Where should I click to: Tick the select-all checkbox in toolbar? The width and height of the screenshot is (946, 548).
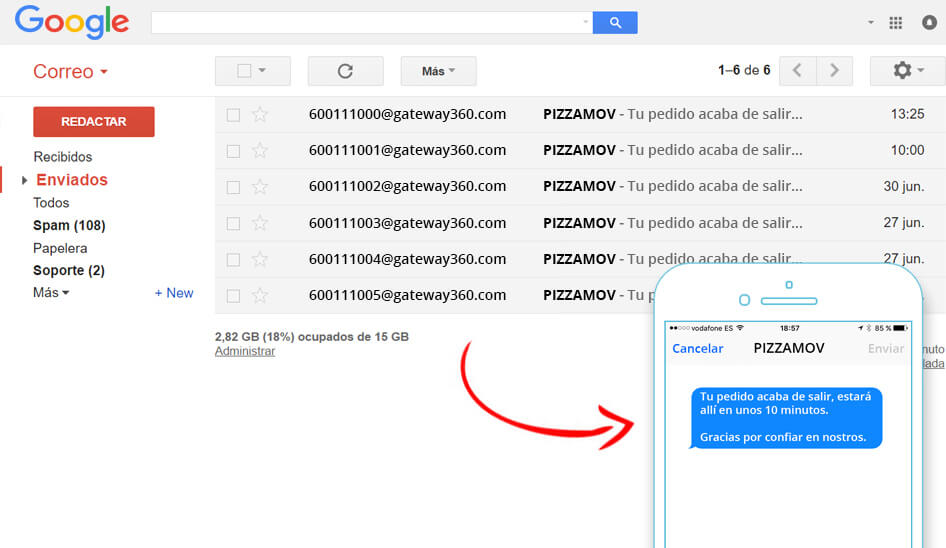[x=244, y=71]
